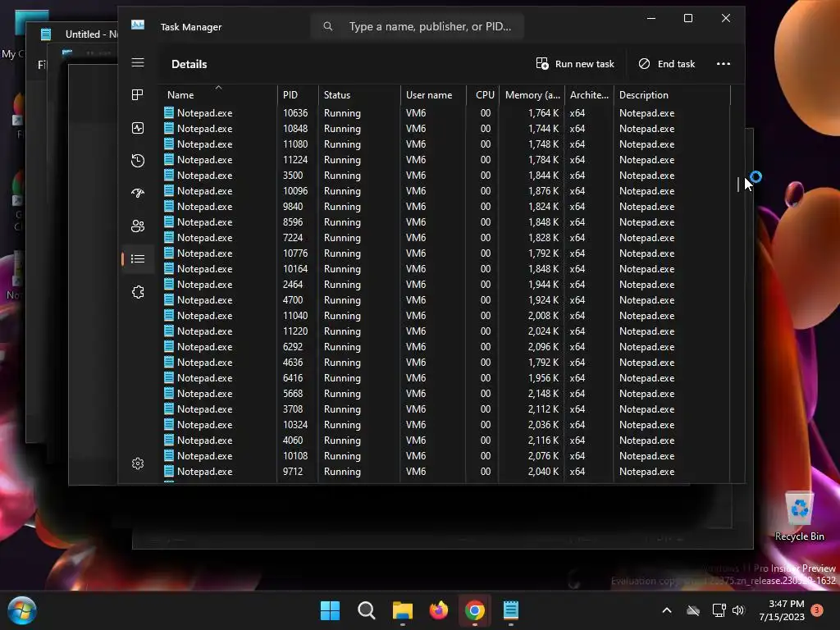The height and width of the screenshot is (630, 840).
Task: Sort by the CPU column header
Action: (x=483, y=95)
